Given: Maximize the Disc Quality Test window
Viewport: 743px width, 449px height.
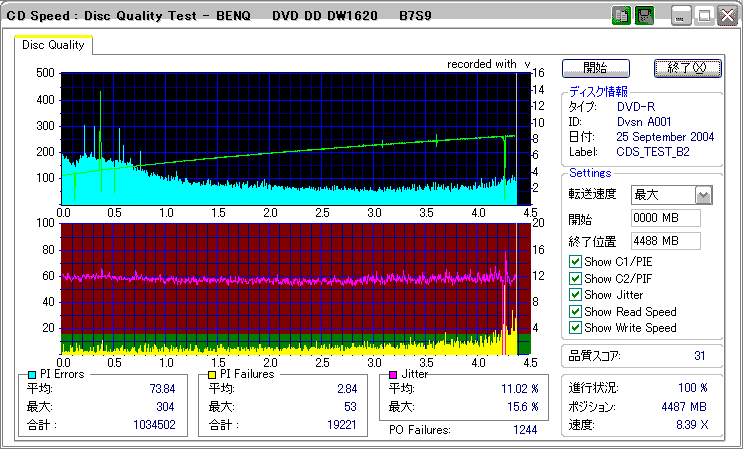Looking at the screenshot, I should tap(704, 16).
